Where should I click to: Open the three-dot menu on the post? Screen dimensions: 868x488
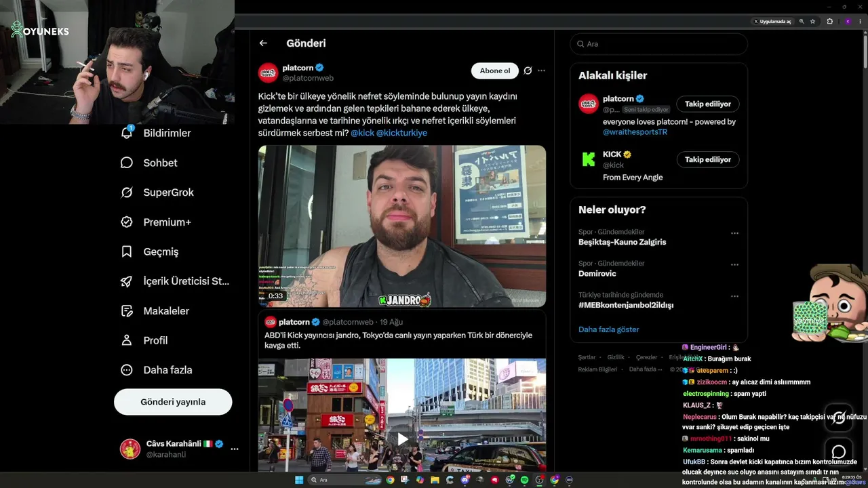point(541,70)
